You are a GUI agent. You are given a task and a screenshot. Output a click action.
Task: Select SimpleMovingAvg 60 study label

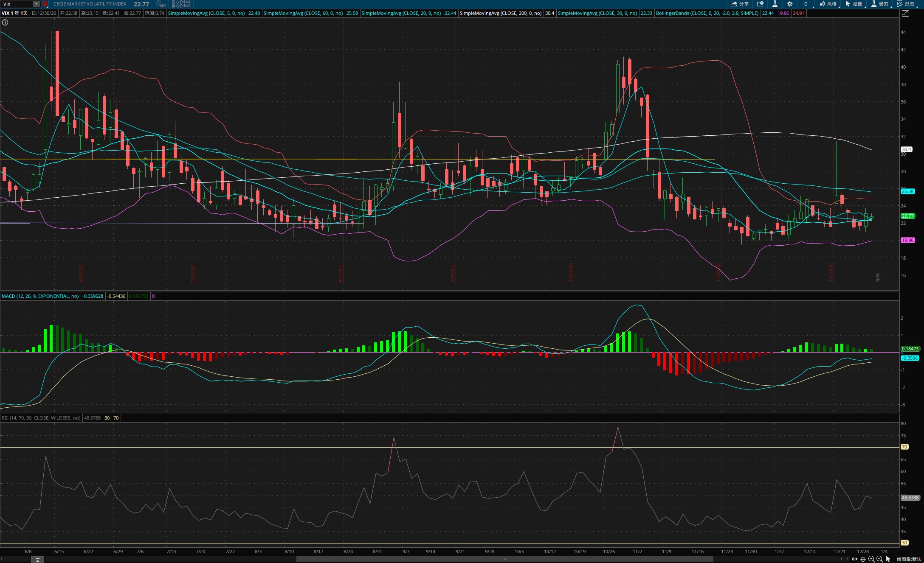(x=303, y=13)
